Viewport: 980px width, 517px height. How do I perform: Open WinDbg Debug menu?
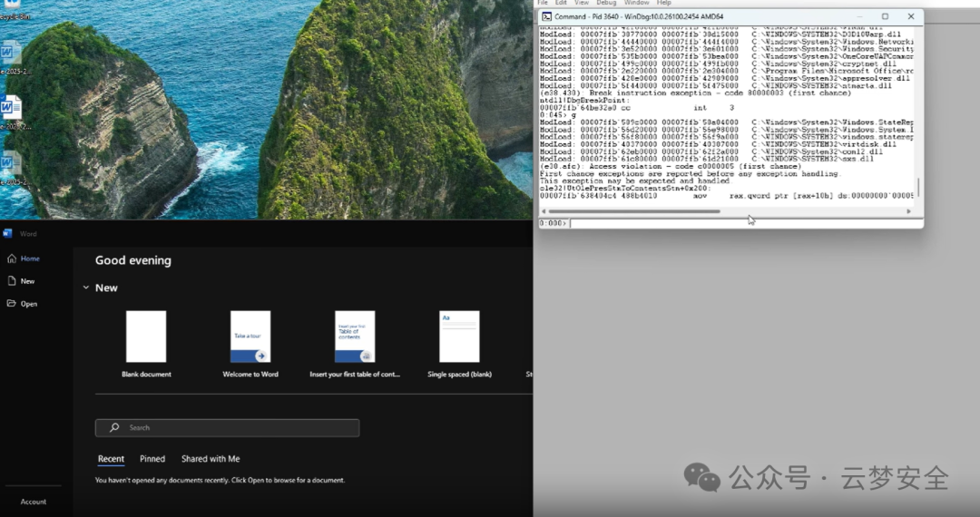[x=606, y=3]
